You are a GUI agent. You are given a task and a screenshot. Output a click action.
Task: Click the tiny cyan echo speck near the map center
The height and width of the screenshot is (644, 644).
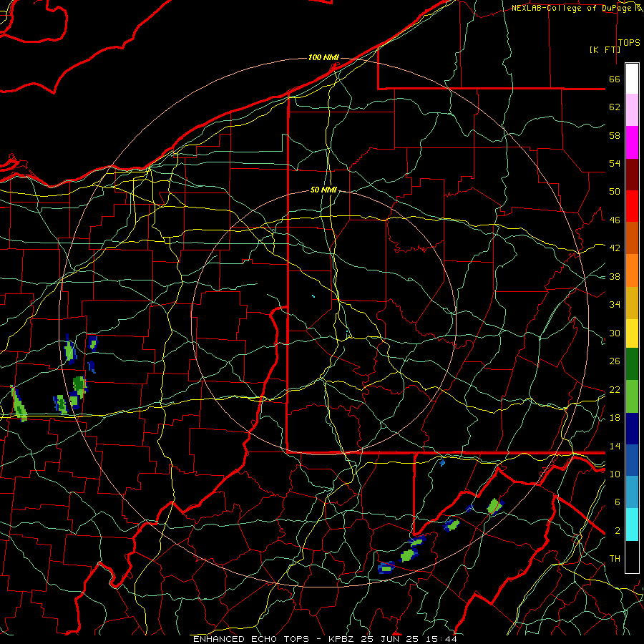click(313, 296)
